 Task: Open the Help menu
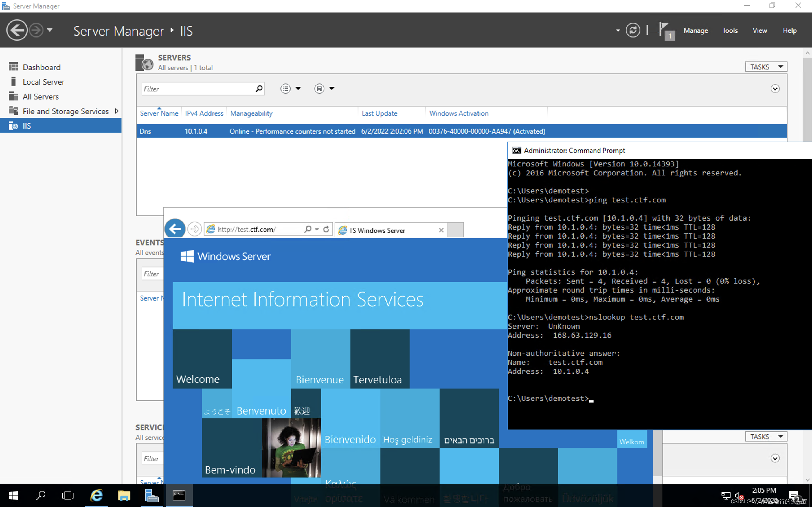click(789, 30)
